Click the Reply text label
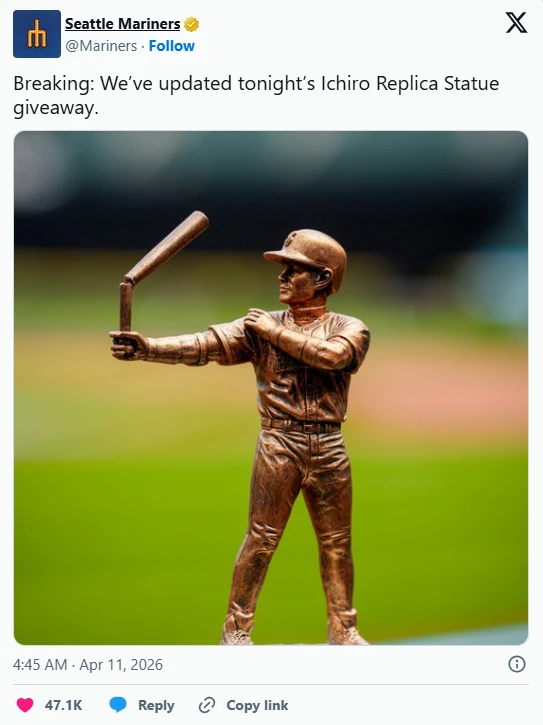 coord(156,705)
